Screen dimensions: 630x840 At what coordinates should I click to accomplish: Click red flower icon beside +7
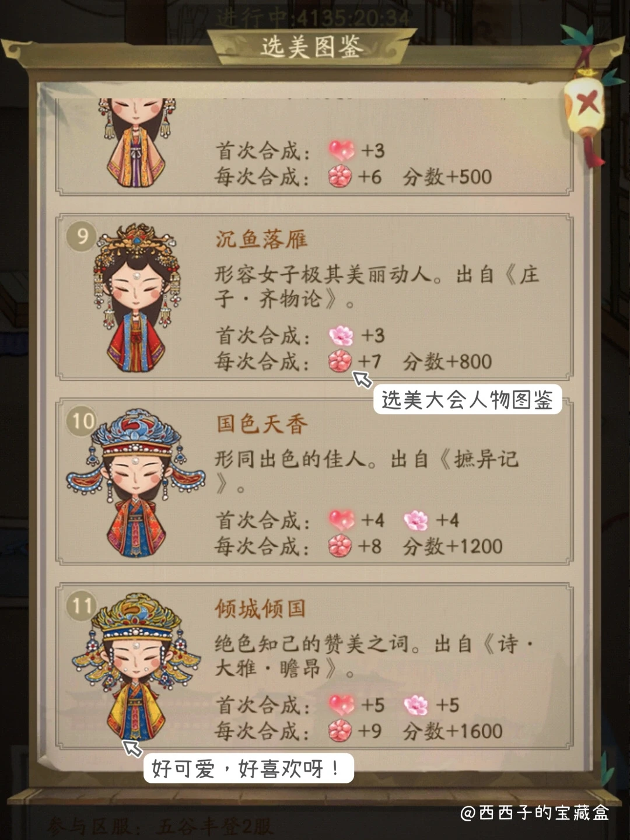click(x=340, y=361)
